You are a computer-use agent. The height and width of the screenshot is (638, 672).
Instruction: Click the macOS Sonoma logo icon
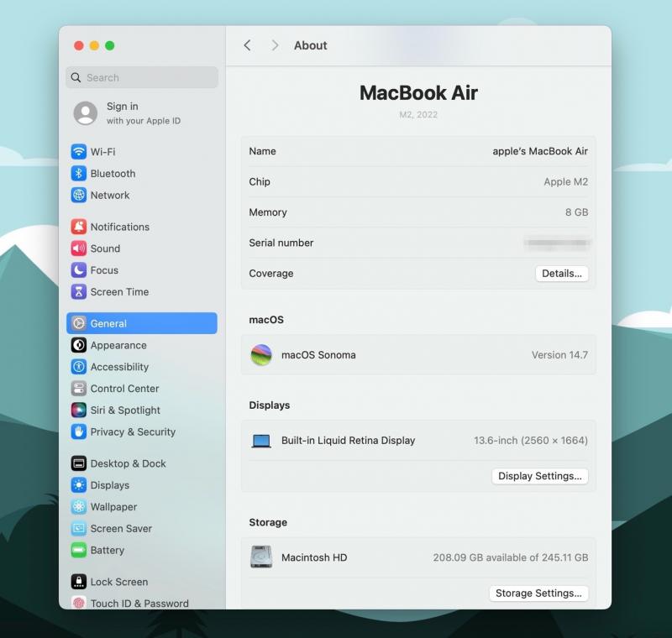click(x=261, y=355)
